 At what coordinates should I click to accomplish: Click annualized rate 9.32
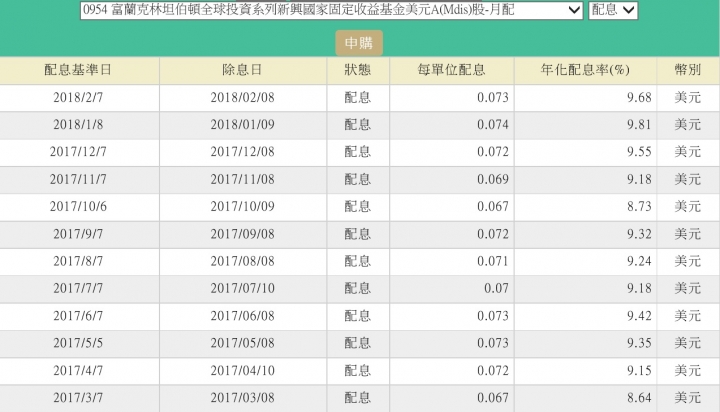(x=639, y=234)
